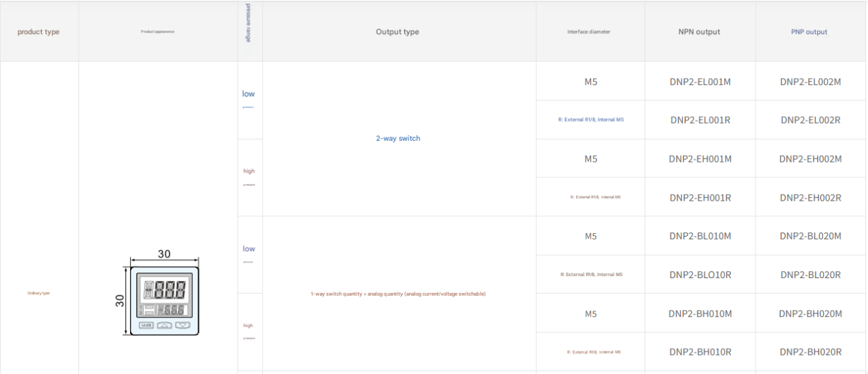Click the down arrow button on sensor image
This screenshot has height=374, width=868.
[182, 325]
